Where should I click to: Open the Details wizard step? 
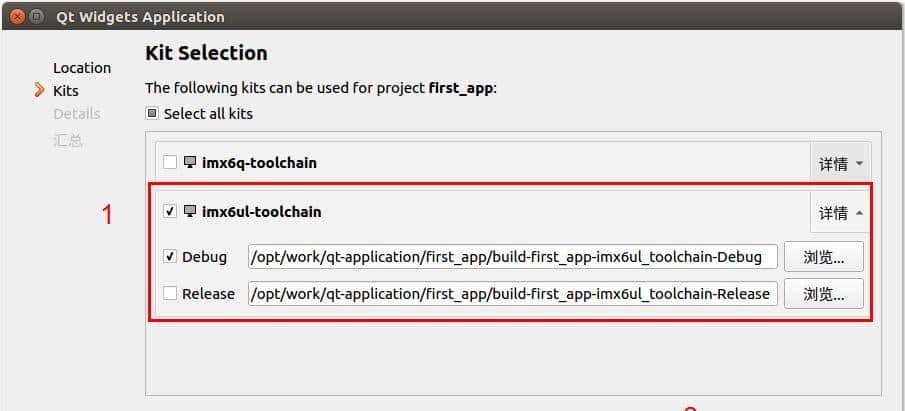77,114
